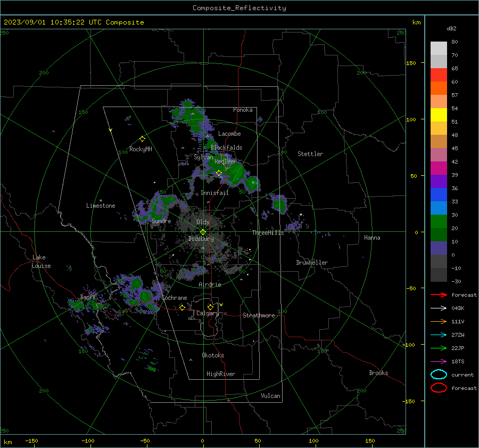Click the Cochrane city label
The width and height of the screenshot is (479, 448).
click(x=174, y=298)
